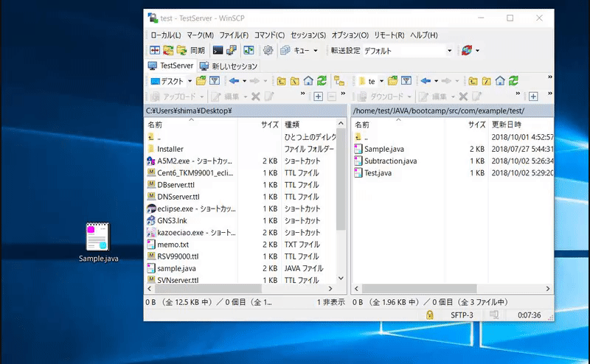This screenshot has height=364, width=590.
Task: Click the 同期 synchronize button
Action: [191, 50]
